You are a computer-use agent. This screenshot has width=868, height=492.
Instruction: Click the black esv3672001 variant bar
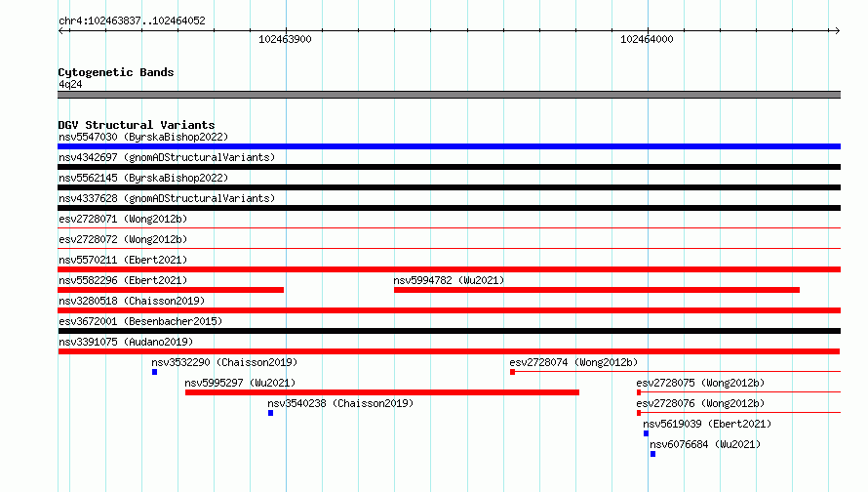click(x=449, y=331)
